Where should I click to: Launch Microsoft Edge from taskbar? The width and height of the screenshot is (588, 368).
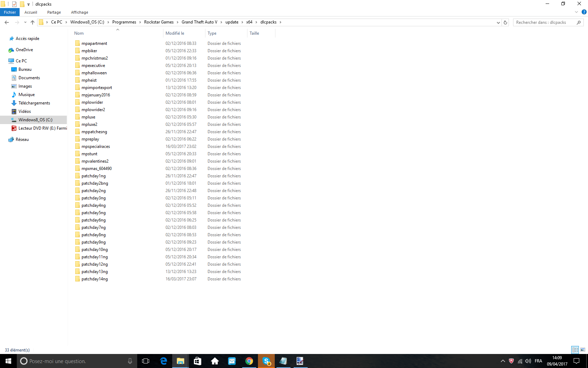tap(163, 361)
